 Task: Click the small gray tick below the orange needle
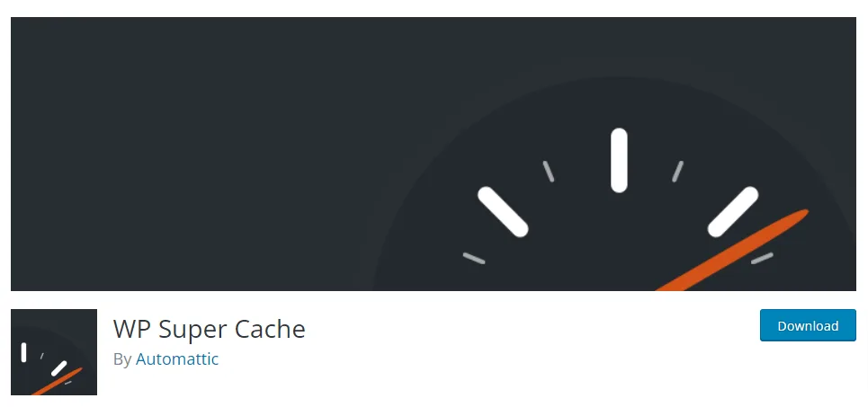tap(762, 258)
